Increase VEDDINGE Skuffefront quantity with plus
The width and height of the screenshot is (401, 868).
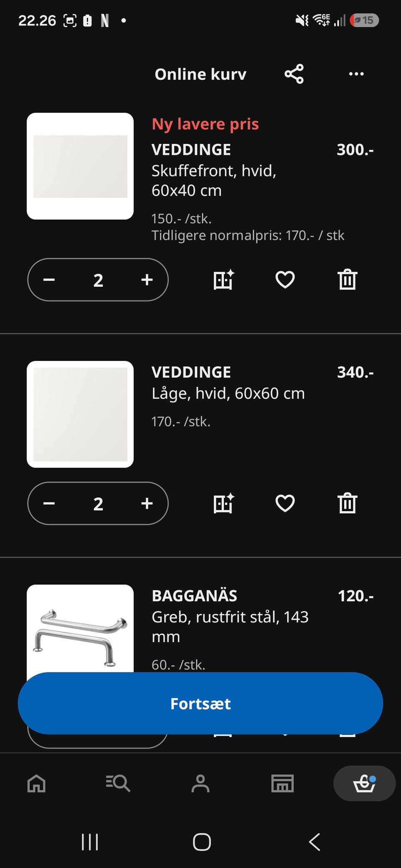(x=147, y=280)
